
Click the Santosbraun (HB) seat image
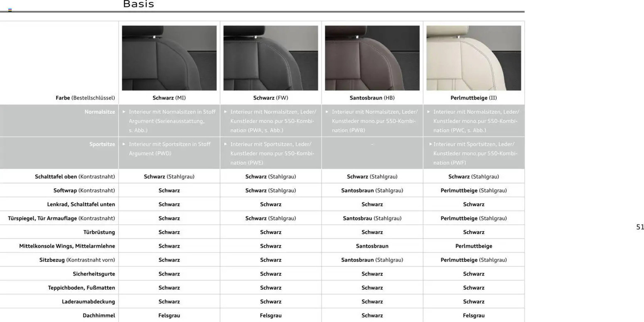tap(372, 58)
